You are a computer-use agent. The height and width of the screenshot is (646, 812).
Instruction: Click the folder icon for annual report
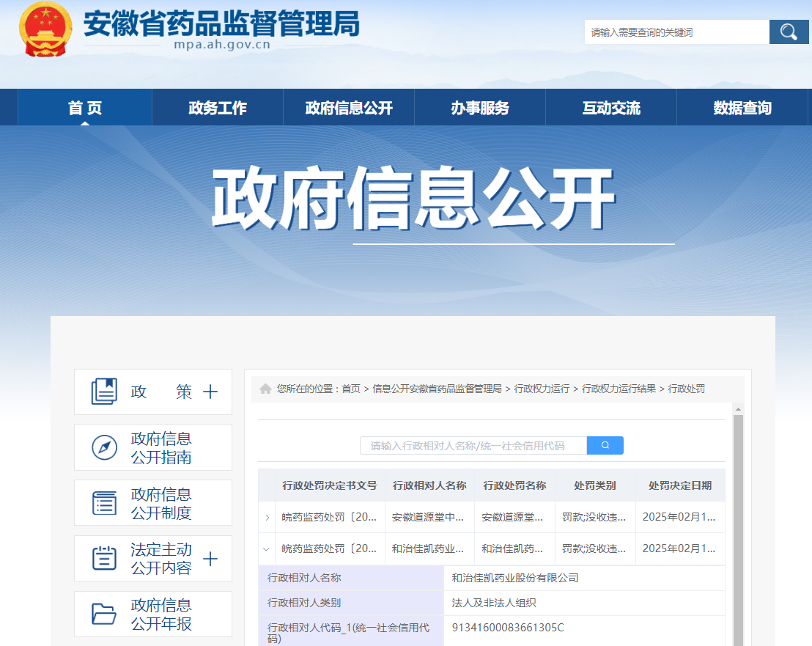tap(104, 614)
